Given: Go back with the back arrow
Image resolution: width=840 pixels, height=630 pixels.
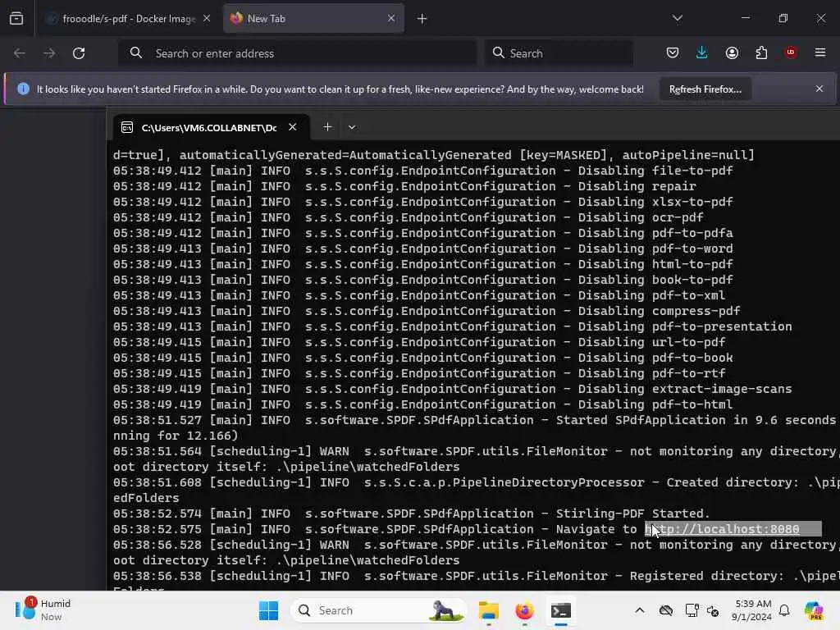Looking at the screenshot, I should click(20, 53).
